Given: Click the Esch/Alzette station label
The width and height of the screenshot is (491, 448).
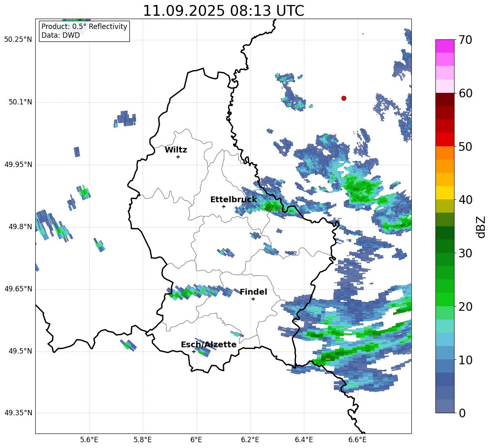Looking at the screenshot, I should (x=209, y=344).
